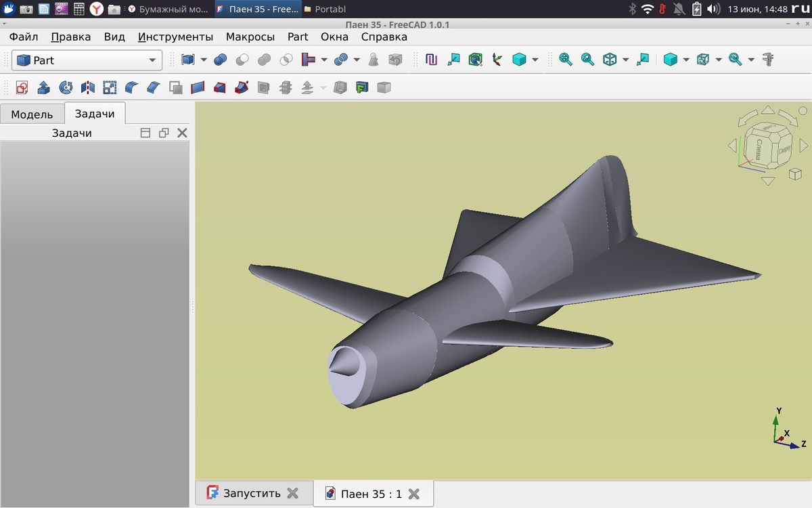Switch to the Модель tab

tap(32, 114)
